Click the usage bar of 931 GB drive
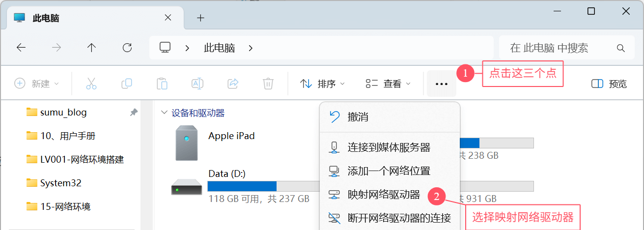 coord(497,186)
